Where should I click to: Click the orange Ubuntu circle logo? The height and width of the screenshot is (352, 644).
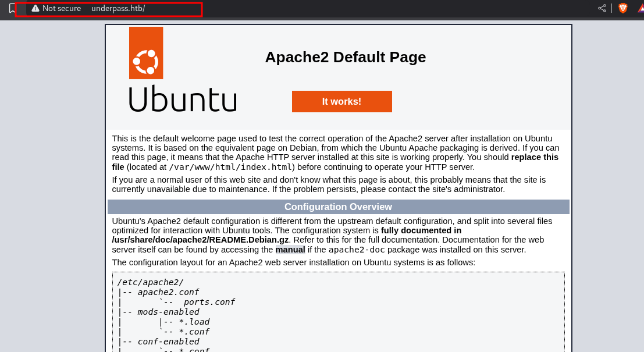(146, 53)
